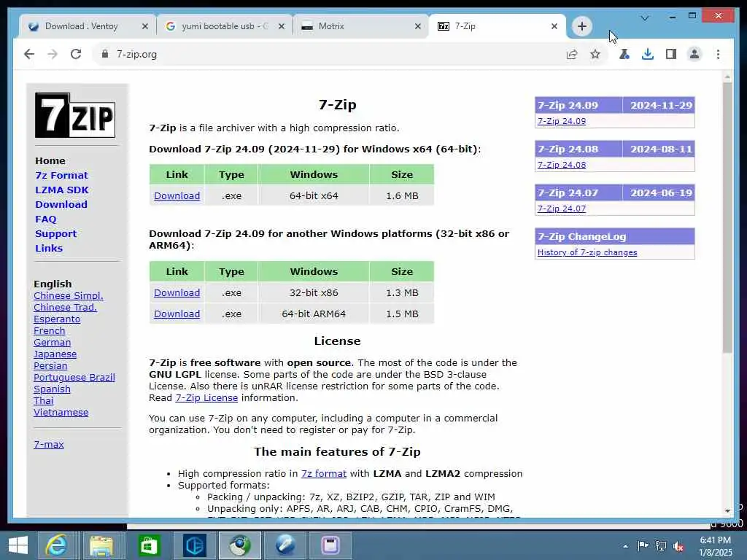Switch language to German
The height and width of the screenshot is (560, 747).
pyautogui.click(x=52, y=343)
